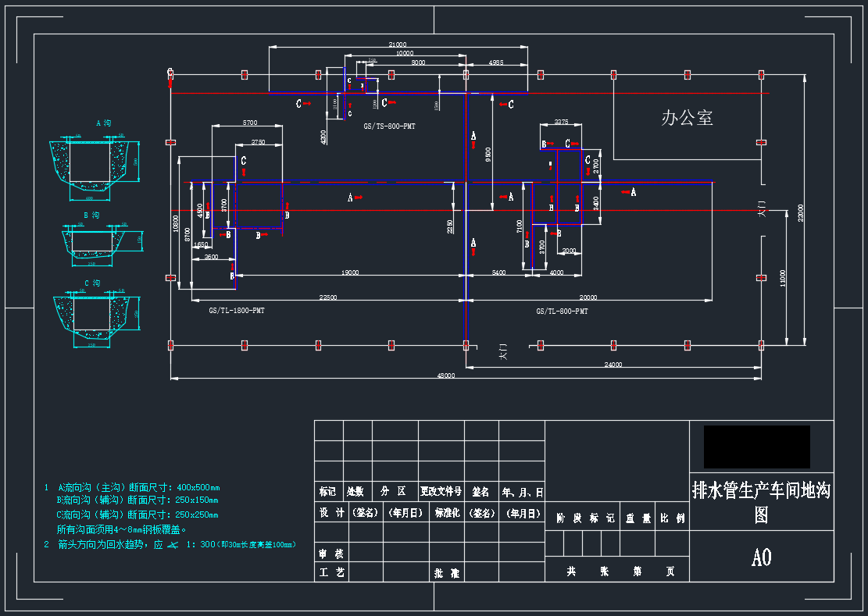The width and height of the screenshot is (868, 616).
Task: Click the GS/TL-1800-PMT equipment label
Action: [x=236, y=311]
